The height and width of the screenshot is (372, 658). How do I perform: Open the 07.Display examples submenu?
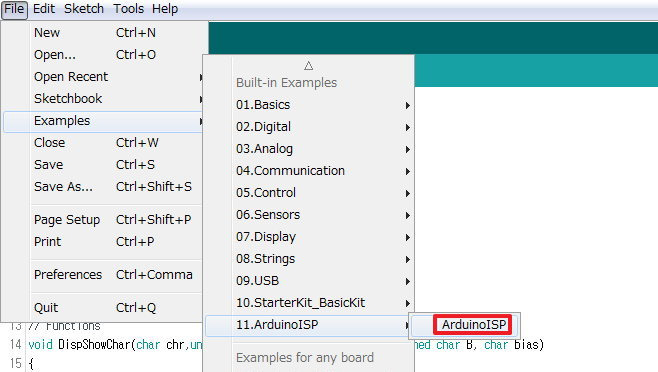(308, 237)
